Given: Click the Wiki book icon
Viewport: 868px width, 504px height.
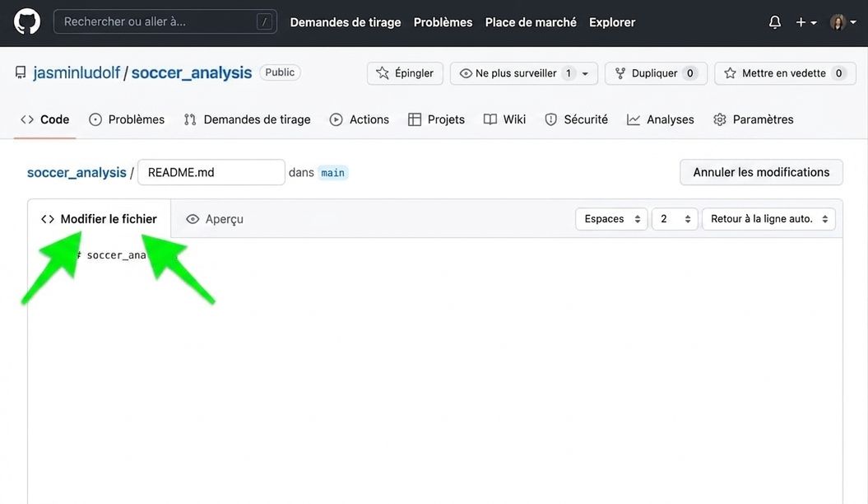Looking at the screenshot, I should pyautogui.click(x=490, y=119).
